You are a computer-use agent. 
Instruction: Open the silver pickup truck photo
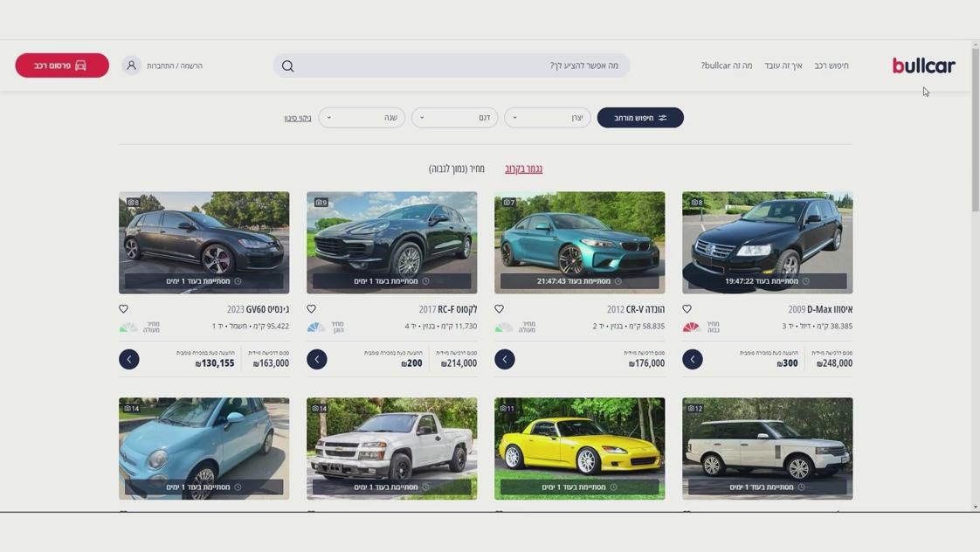392,448
